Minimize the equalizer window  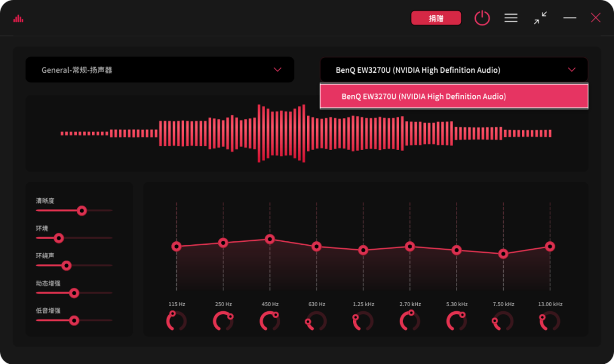(570, 18)
